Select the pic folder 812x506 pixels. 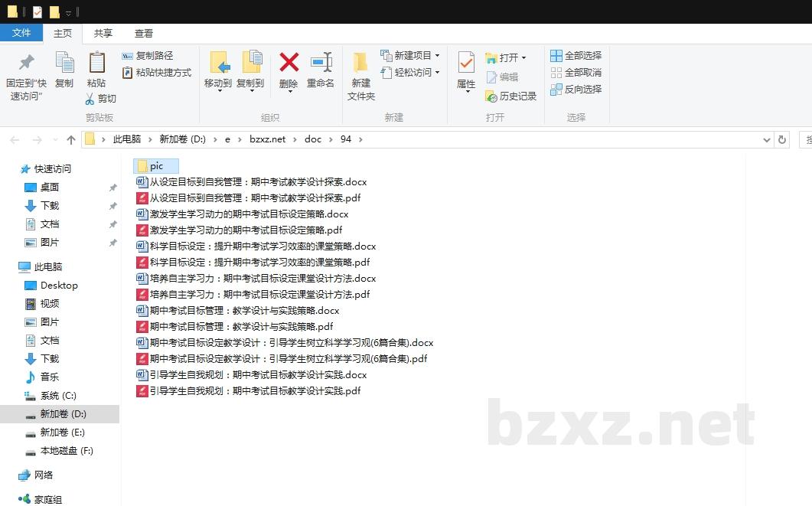pyautogui.click(x=156, y=166)
